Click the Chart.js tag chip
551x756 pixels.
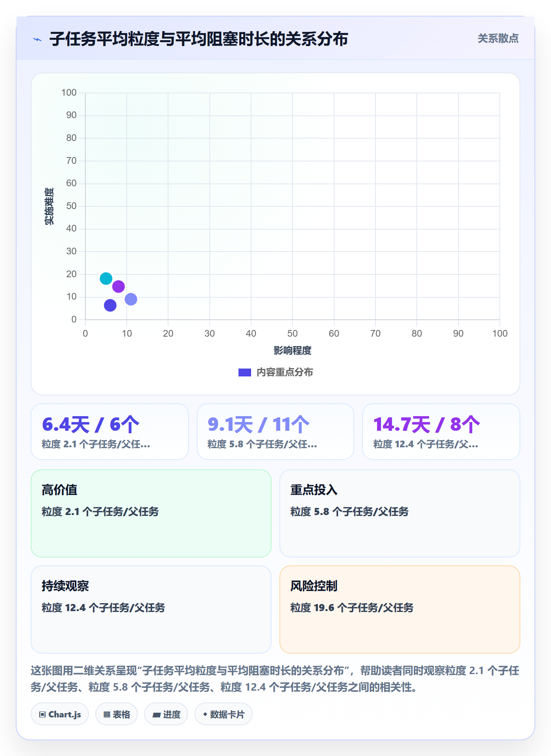(60, 714)
